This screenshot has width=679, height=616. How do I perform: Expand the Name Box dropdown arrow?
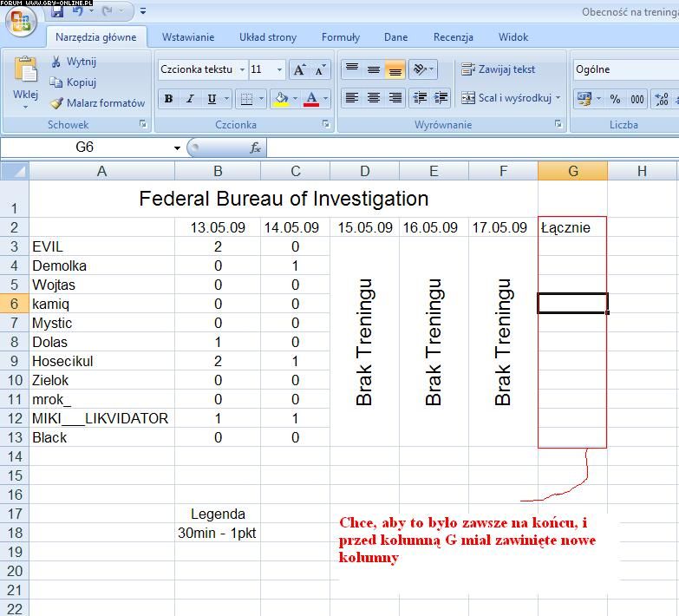[x=178, y=147]
